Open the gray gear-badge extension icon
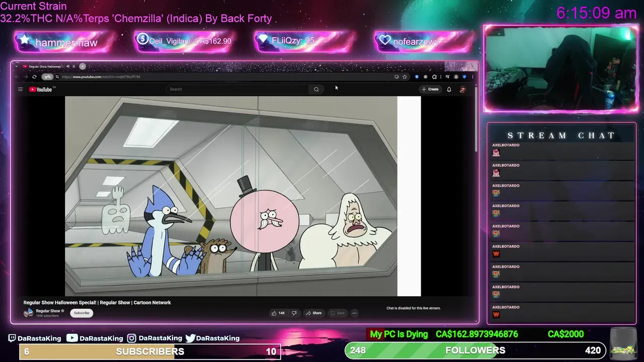 pyautogui.click(x=426, y=76)
